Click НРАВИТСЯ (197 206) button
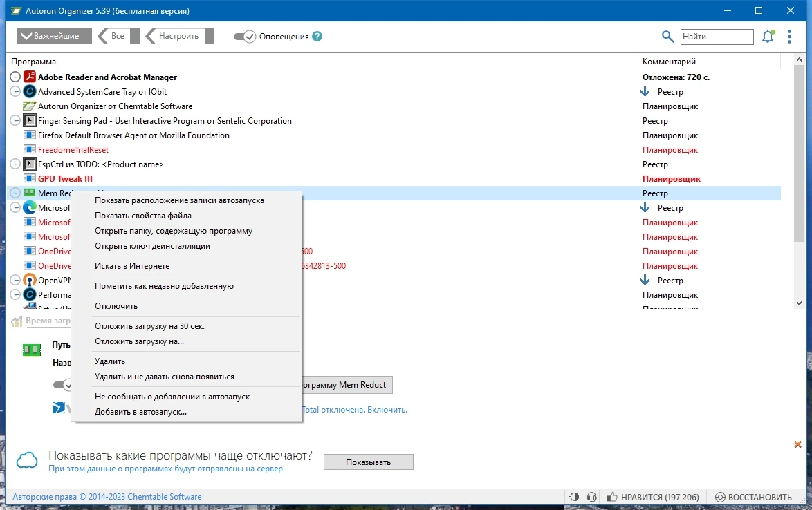 click(653, 497)
